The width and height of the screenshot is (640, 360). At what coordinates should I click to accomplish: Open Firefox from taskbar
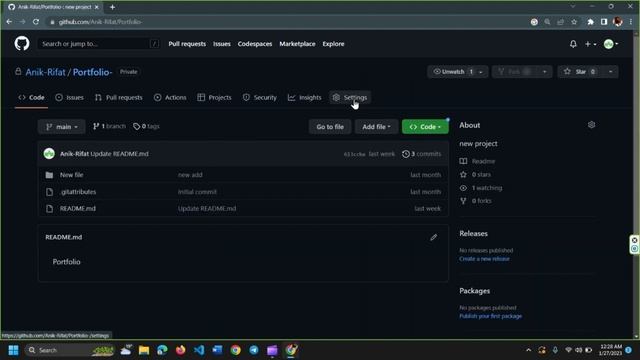(180, 350)
